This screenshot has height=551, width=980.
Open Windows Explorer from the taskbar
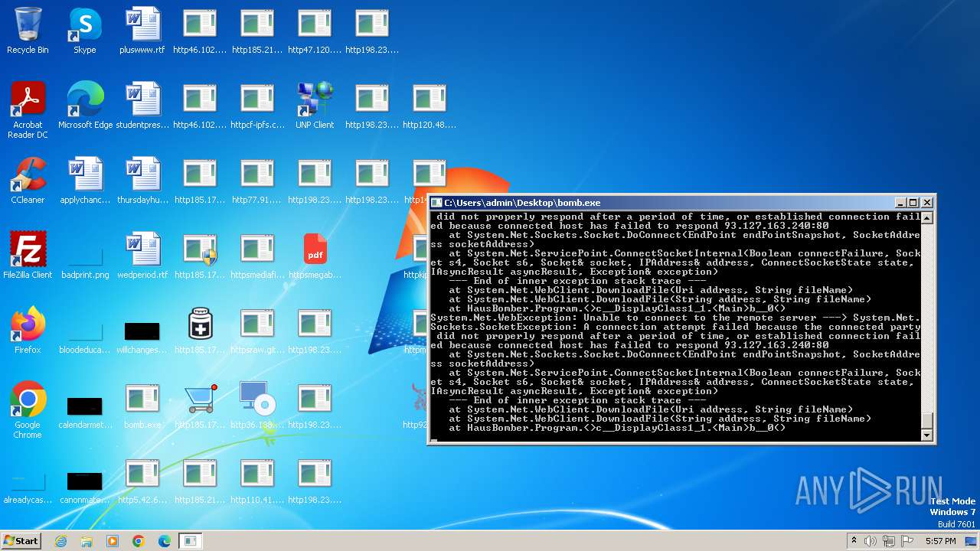tap(87, 541)
